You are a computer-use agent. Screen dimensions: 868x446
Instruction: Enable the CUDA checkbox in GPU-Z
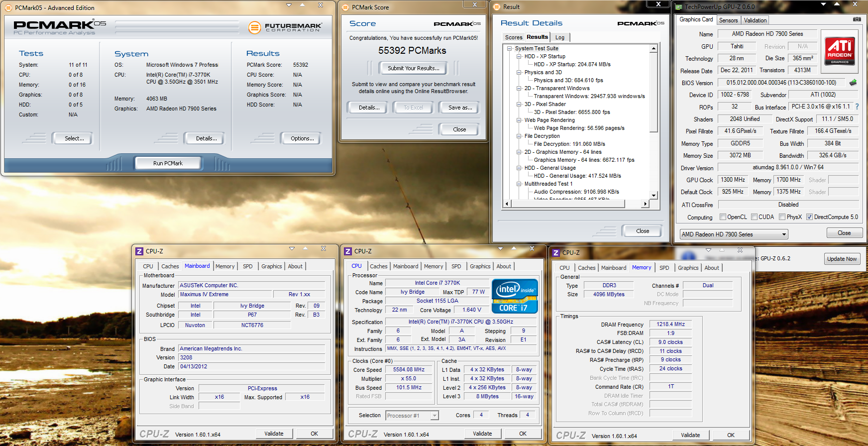tap(755, 217)
